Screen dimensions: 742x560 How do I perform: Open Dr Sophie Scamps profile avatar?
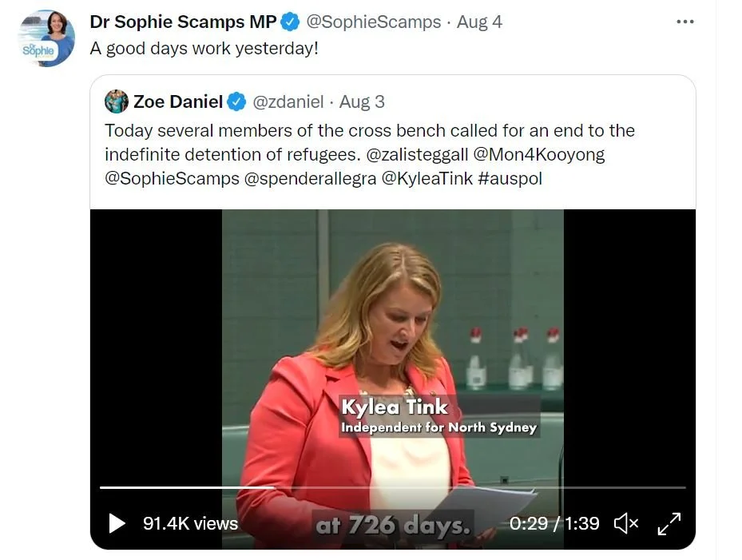pos(46,38)
